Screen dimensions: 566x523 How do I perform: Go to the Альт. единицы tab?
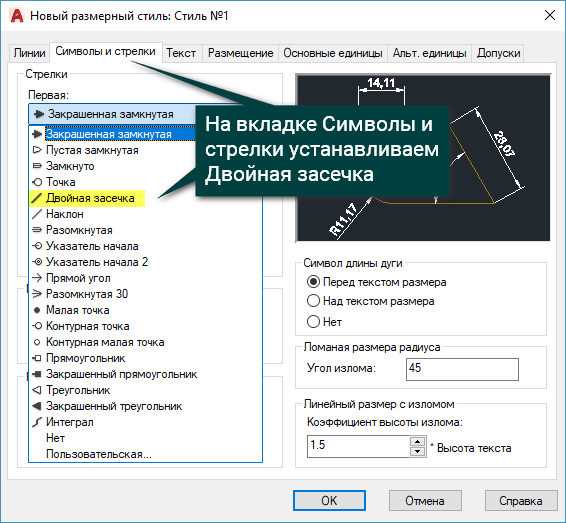pos(429,53)
